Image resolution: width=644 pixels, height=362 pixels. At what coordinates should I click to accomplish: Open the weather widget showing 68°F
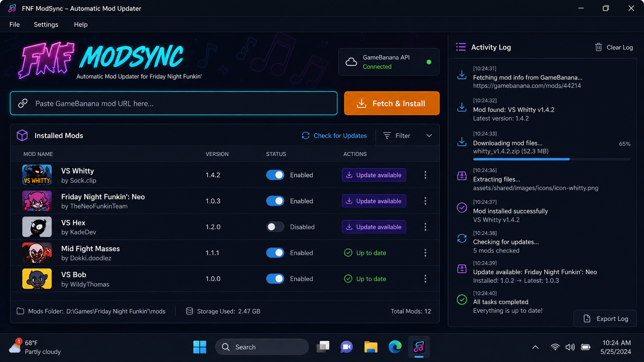click(x=35, y=347)
